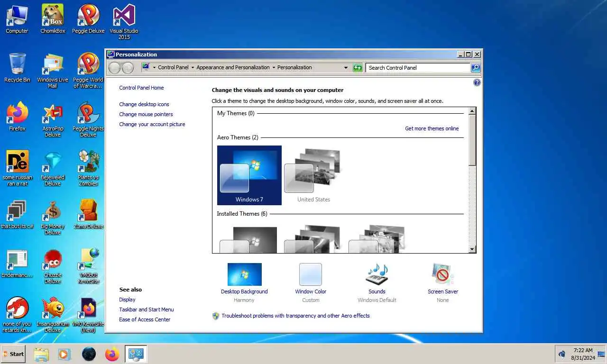This screenshot has height=364, width=607.
Task: Click the themes list scrollbar thumb
Action: point(472,140)
